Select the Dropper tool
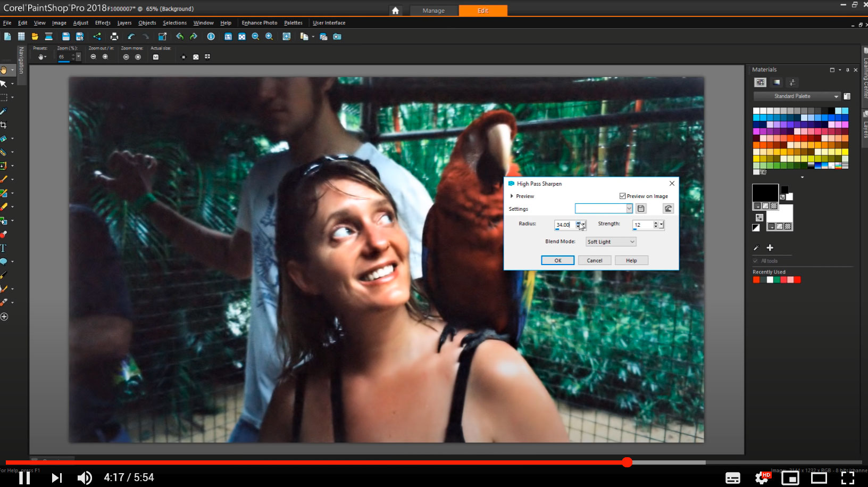The height and width of the screenshot is (487, 868). 4,111
